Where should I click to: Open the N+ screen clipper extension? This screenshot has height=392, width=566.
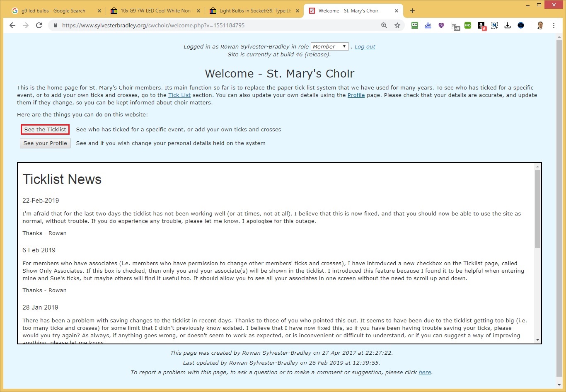tap(494, 25)
